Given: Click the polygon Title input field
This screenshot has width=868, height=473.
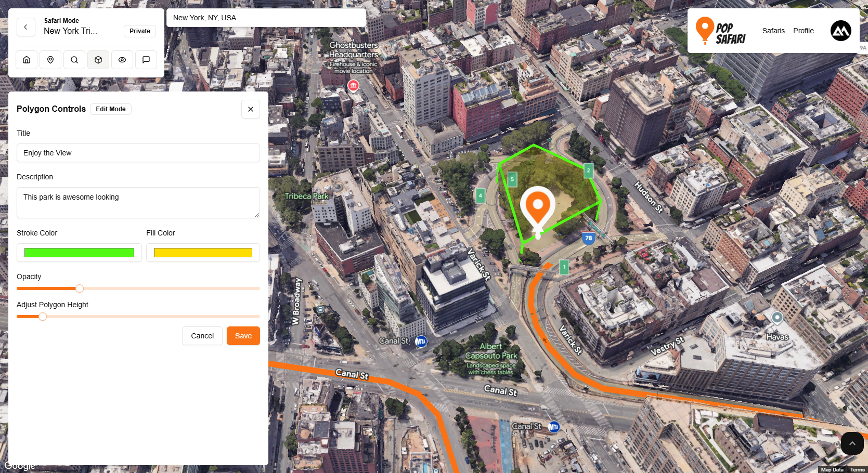Looking at the screenshot, I should coord(138,153).
